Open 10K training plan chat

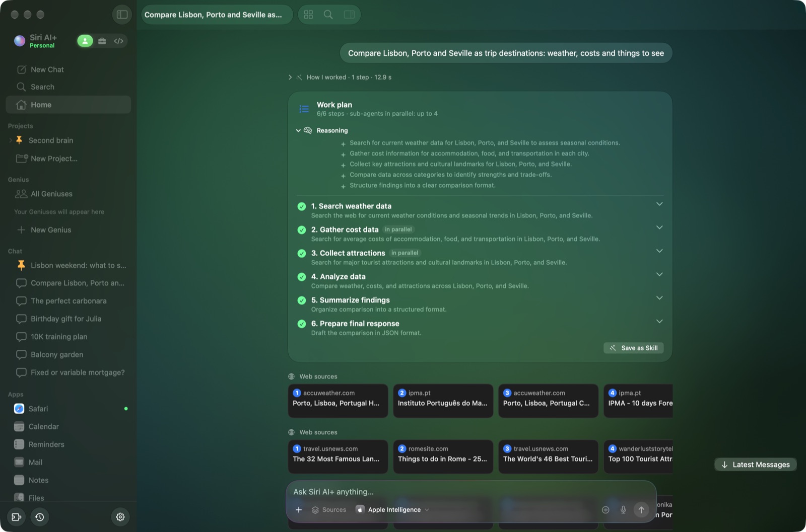click(69, 337)
